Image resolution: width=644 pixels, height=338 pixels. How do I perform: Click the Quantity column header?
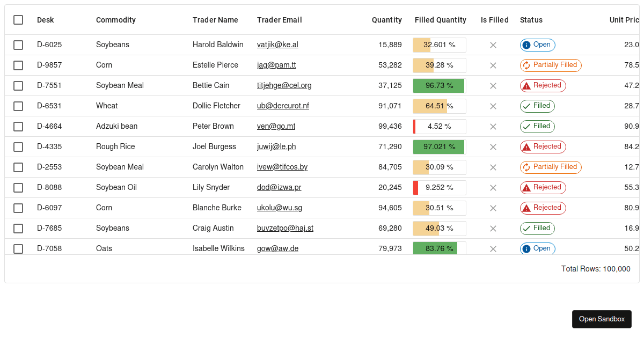click(386, 20)
